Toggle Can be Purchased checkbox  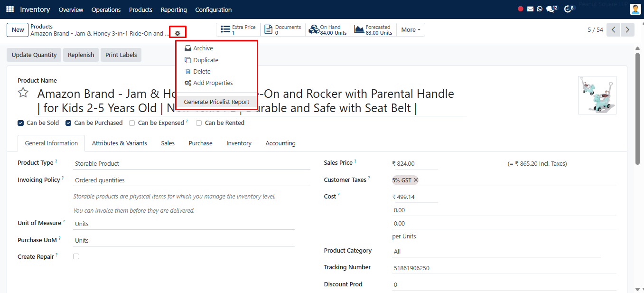pos(68,123)
